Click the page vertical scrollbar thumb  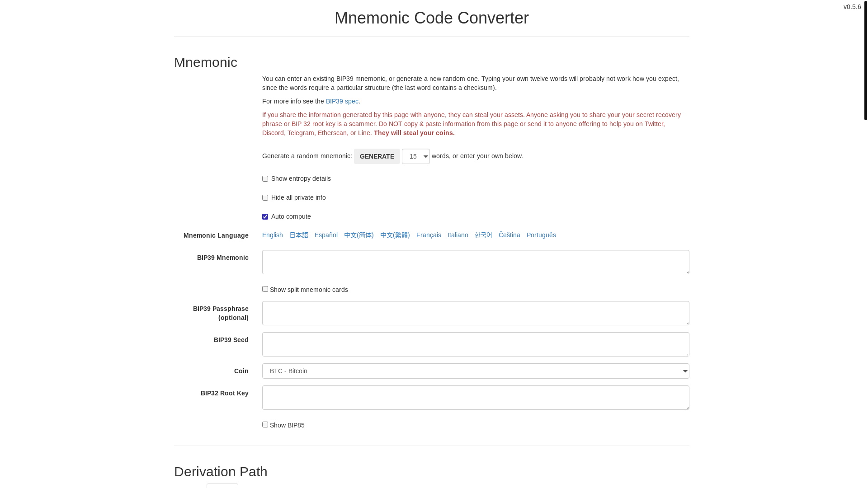click(x=865, y=60)
